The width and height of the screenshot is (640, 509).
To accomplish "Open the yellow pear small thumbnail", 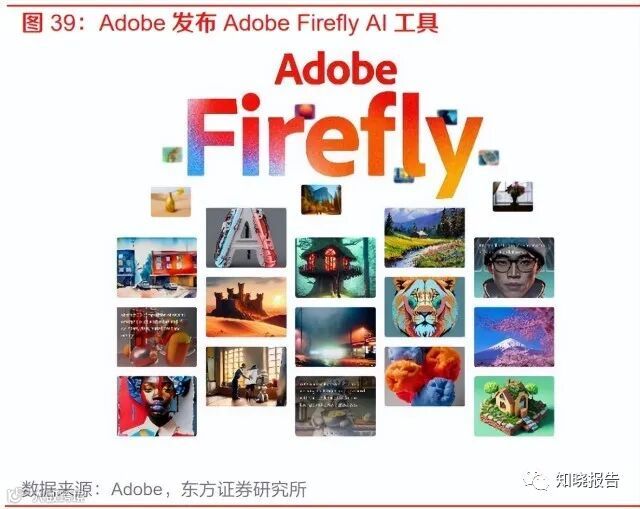I will (171, 202).
